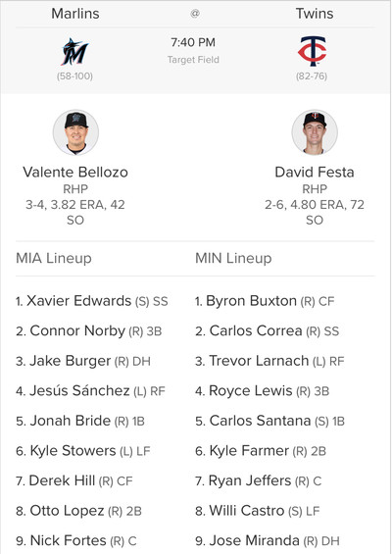Select the Marlins team name header
Screen dimensions: 392x554
[x=75, y=14]
